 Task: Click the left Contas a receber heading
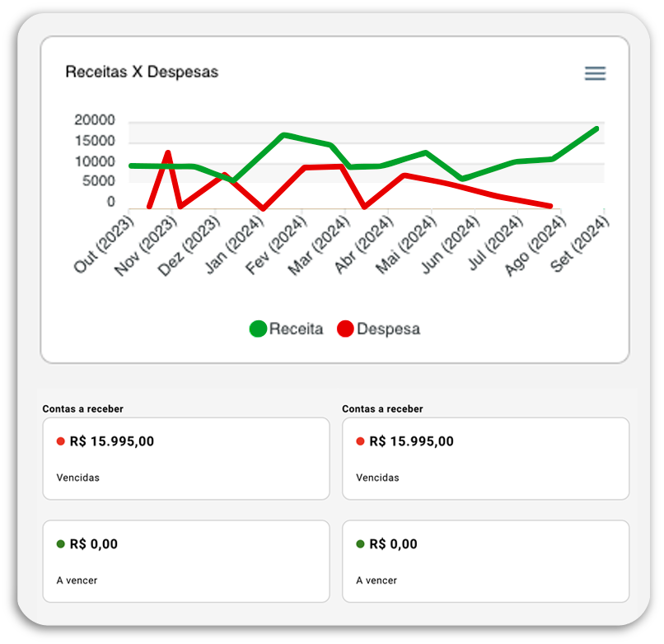tap(82, 408)
